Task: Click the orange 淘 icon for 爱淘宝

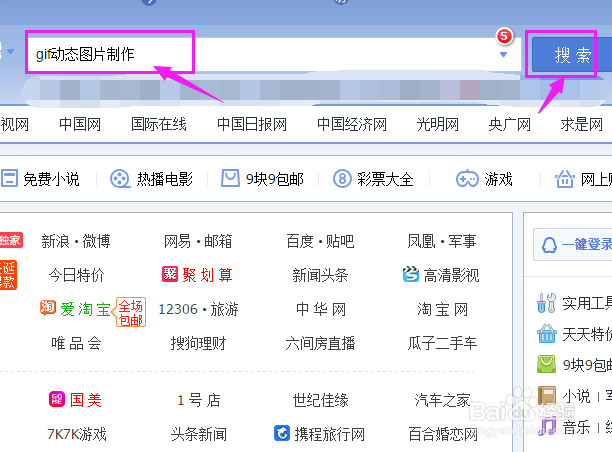Action: 48,308
